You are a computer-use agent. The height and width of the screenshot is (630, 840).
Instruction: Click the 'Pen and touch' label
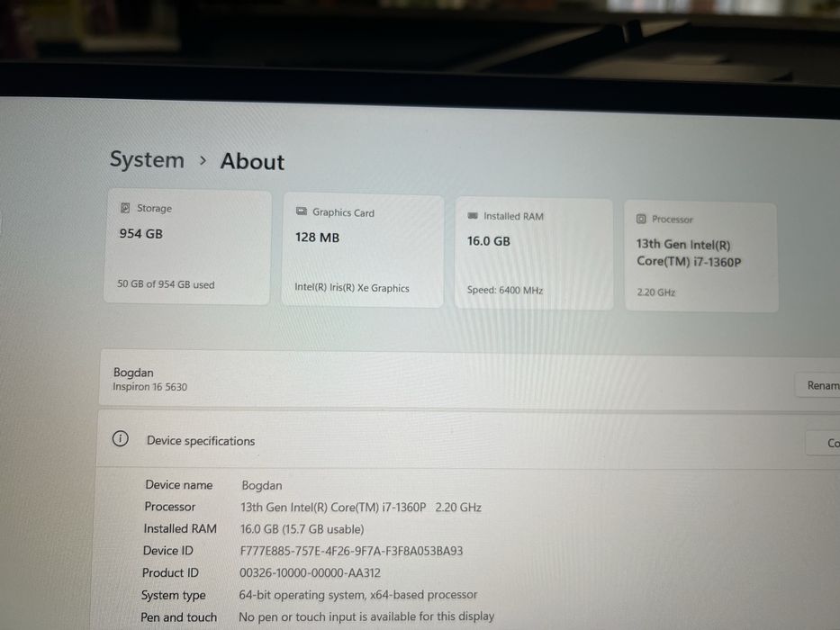click(x=179, y=617)
